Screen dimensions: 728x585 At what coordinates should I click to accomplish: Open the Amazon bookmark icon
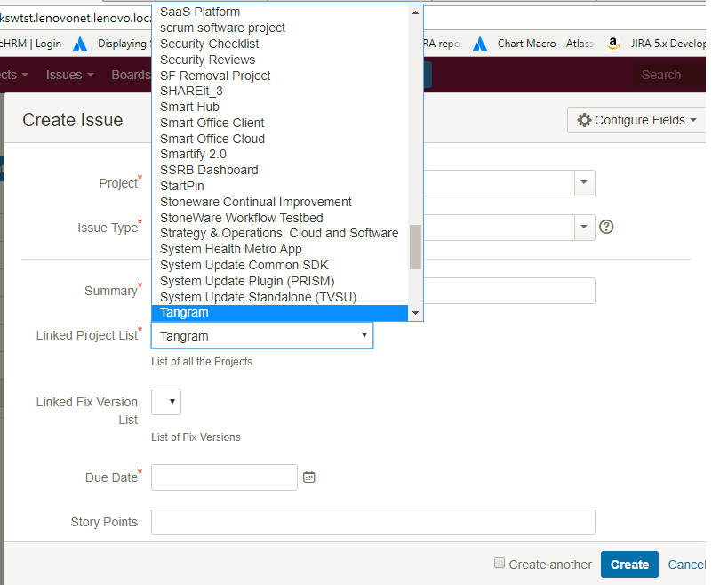pos(613,44)
